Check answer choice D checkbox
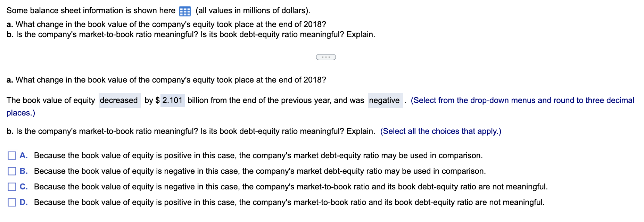 coord(11,202)
